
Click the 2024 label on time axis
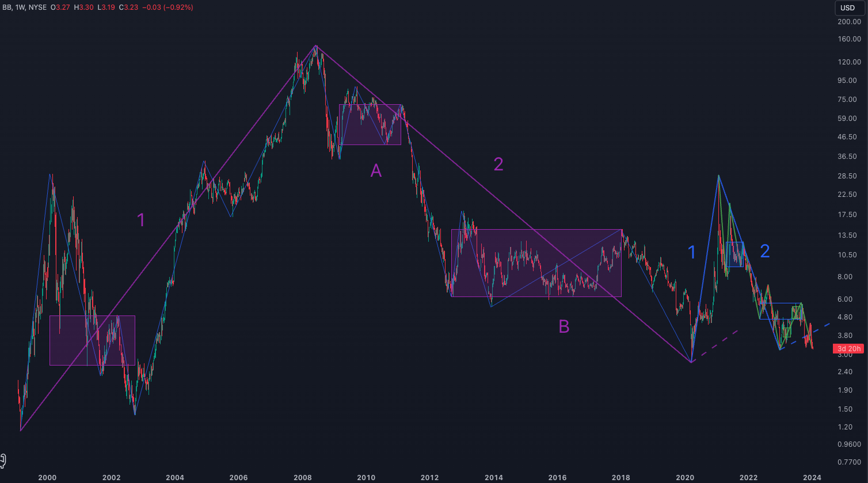tap(812, 477)
